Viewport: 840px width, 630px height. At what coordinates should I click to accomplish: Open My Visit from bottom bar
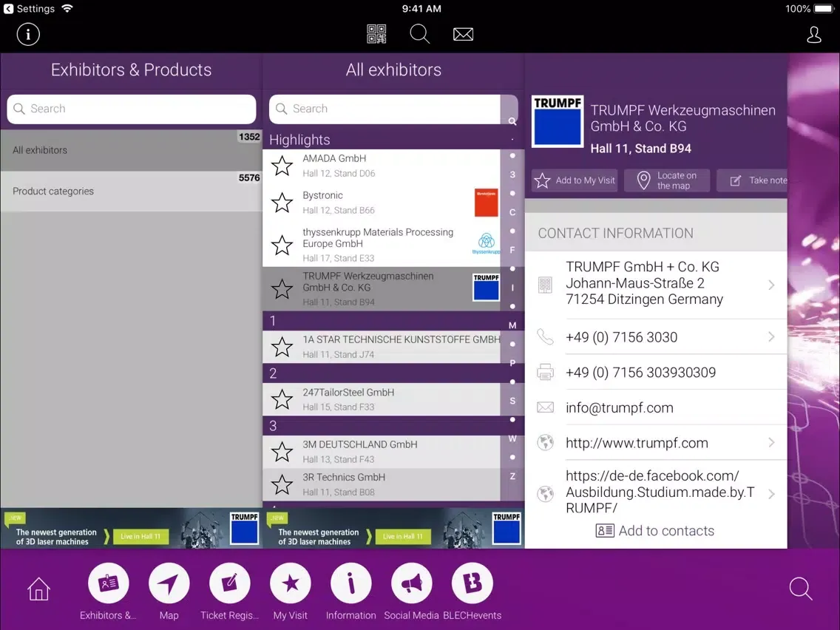(291, 583)
